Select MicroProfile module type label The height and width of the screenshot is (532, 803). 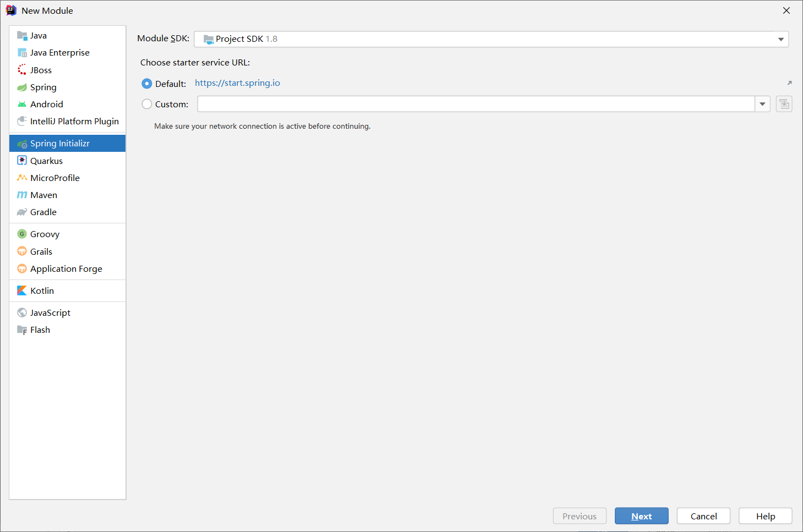(x=55, y=178)
